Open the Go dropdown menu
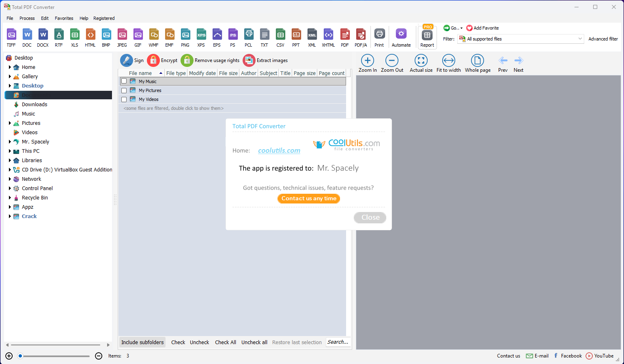624x364 pixels. pos(453,28)
